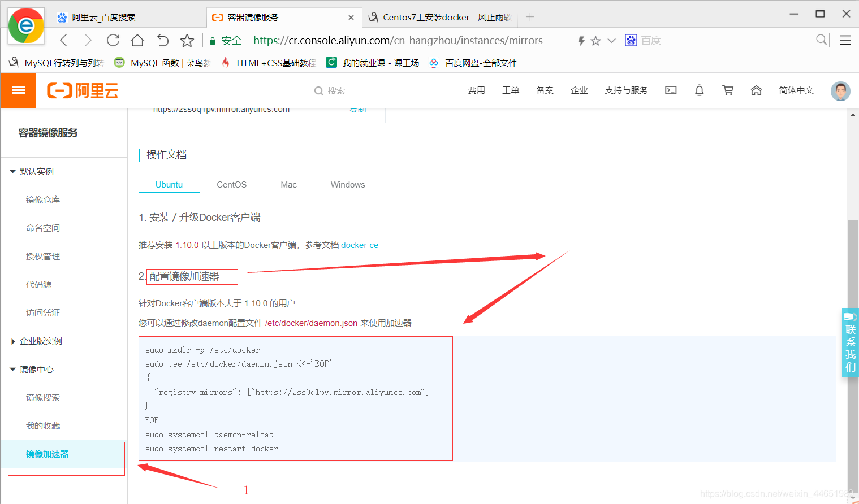Click the 阿里云 logo
The image size is (859, 504).
[83, 90]
